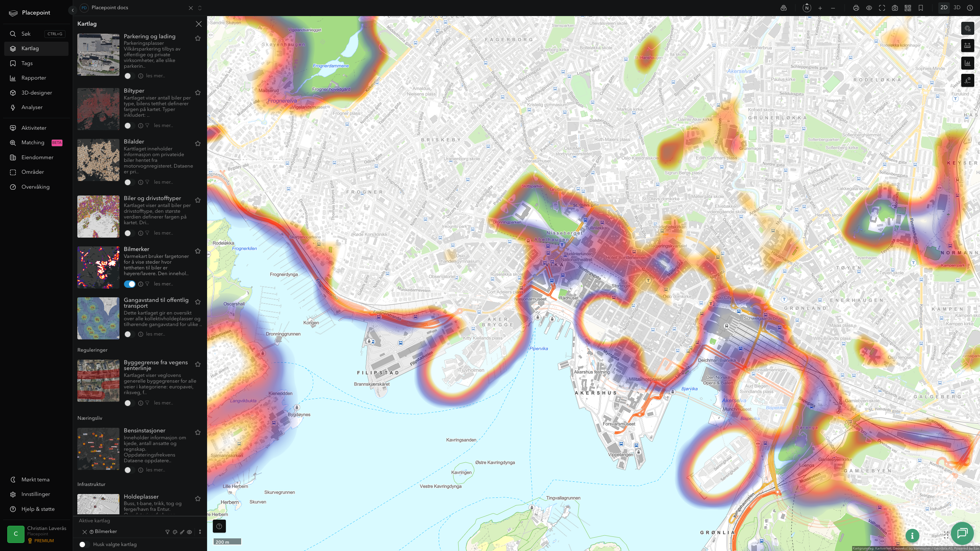Viewport: 980px width, 551px height.
Task: Open 'les mer..' for Parkering og lading
Action: [155, 76]
